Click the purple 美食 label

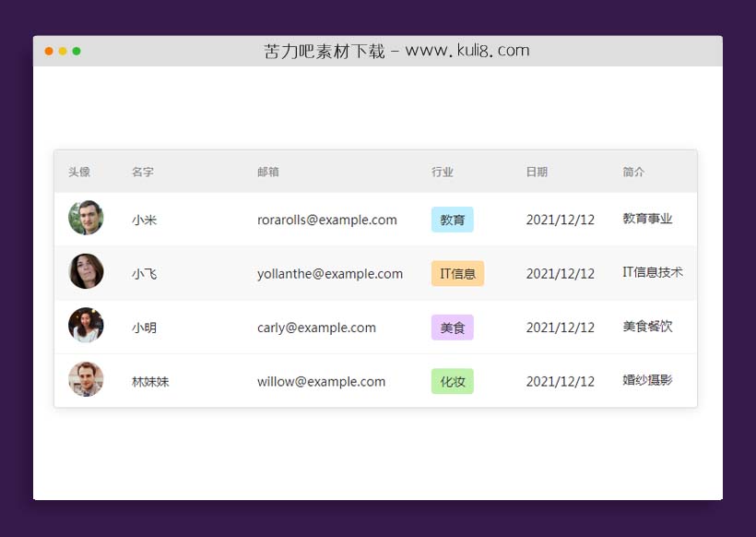[452, 327]
